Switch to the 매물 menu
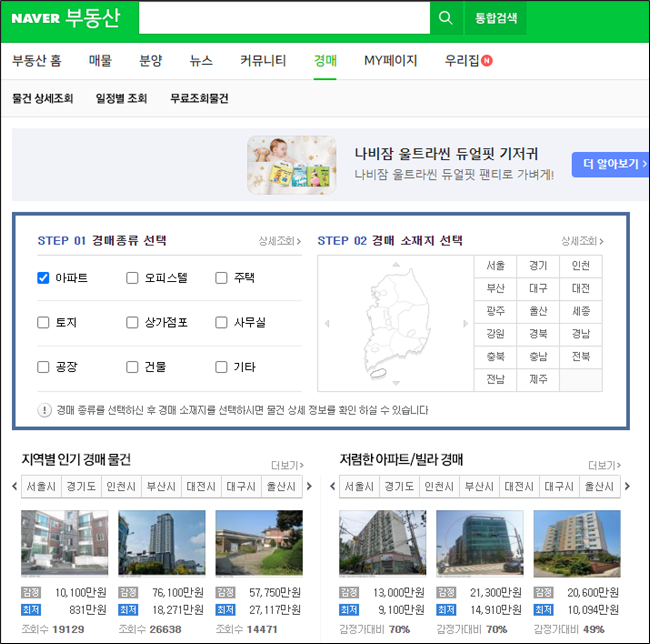650x644 pixels. pos(99,61)
